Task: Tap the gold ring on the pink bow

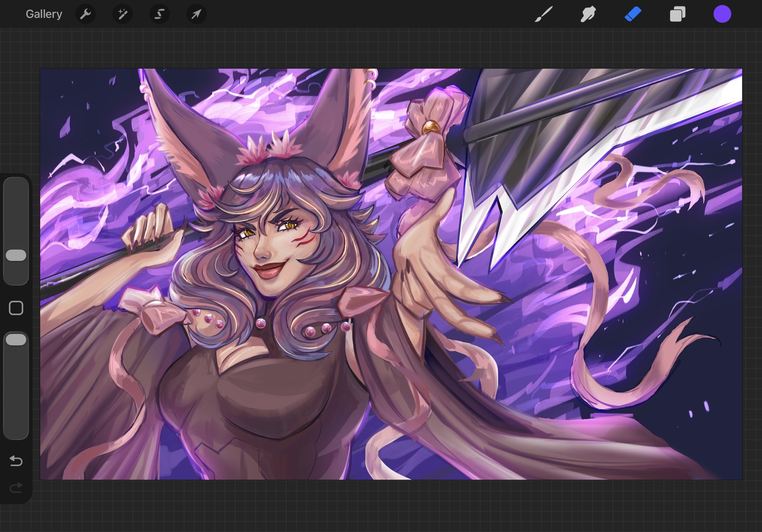Action: pos(431,127)
